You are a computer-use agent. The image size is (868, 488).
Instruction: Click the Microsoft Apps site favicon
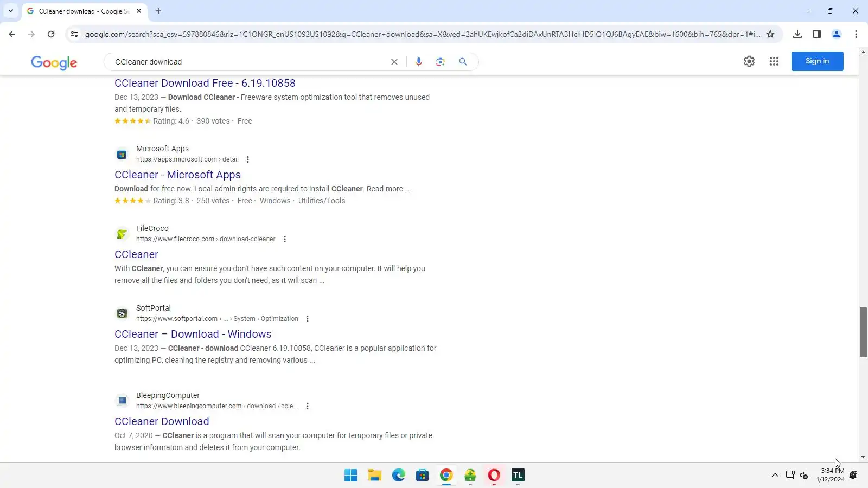pos(122,155)
